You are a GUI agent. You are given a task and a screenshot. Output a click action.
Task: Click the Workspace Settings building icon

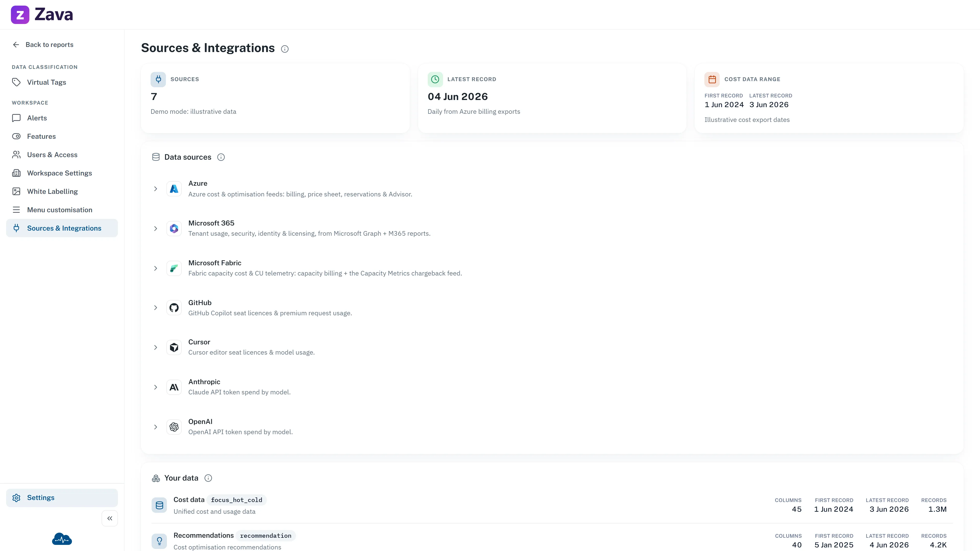[x=16, y=173]
